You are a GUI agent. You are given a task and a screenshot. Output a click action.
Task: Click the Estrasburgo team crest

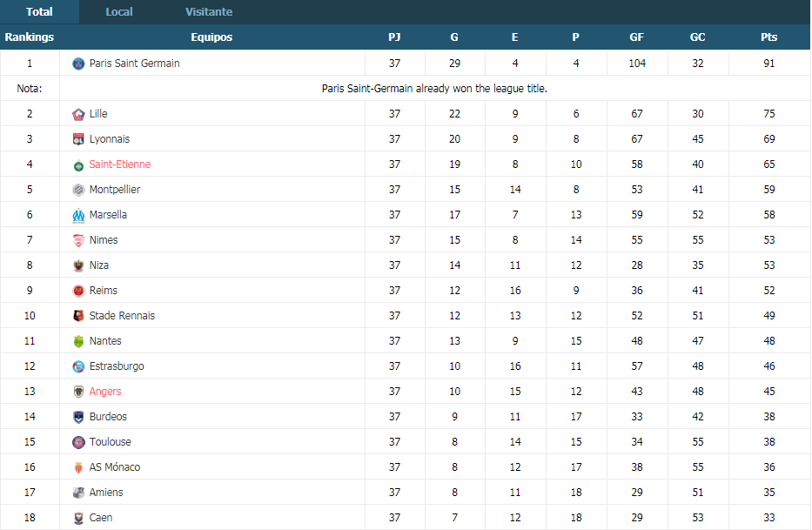78,366
